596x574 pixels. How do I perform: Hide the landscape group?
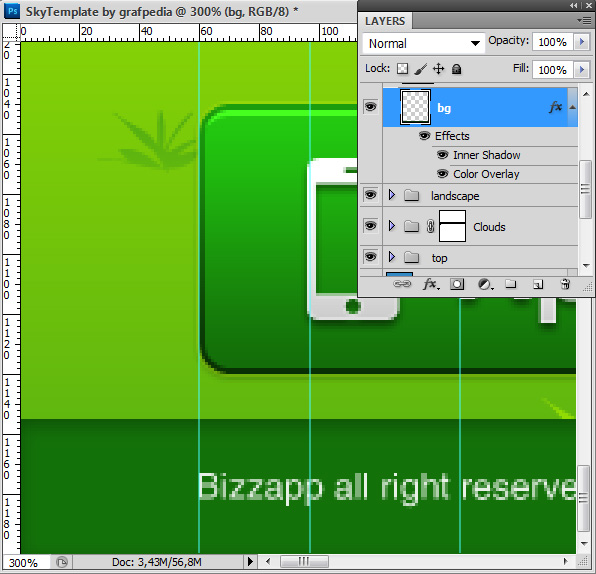tap(371, 195)
